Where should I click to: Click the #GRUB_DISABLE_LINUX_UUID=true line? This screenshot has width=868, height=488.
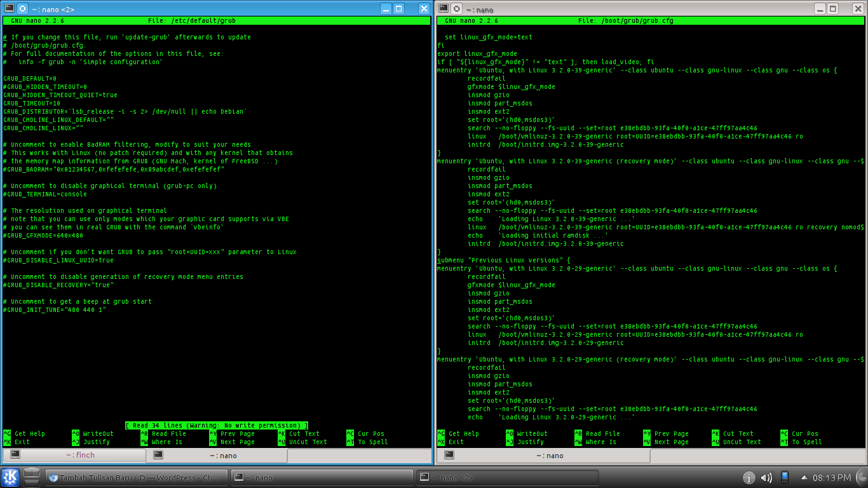tap(58, 260)
